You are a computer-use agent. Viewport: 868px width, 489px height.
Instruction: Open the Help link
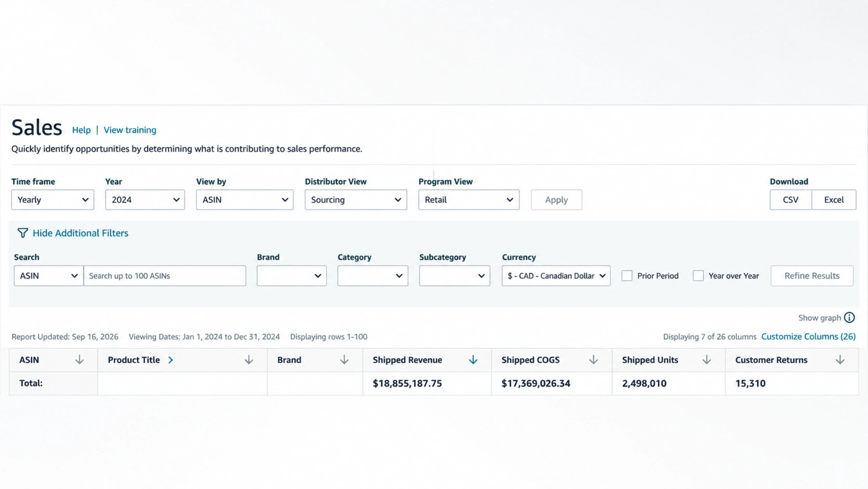[82, 130]
